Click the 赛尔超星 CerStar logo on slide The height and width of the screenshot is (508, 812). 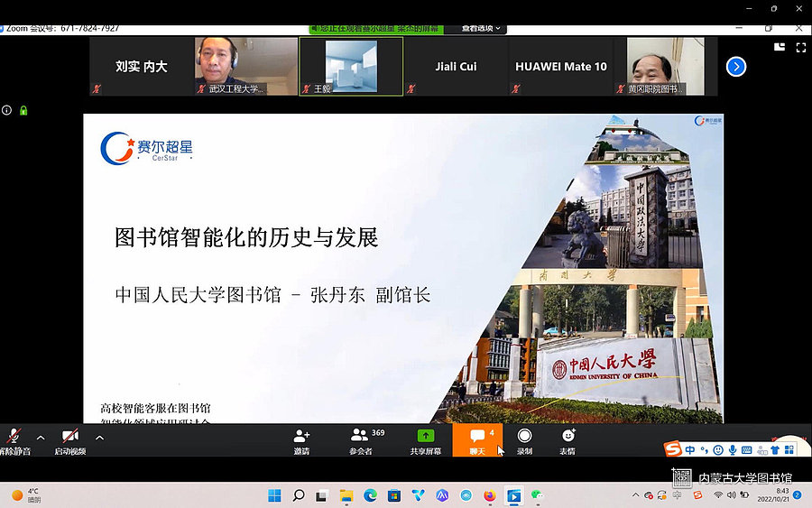coord(146,148)
